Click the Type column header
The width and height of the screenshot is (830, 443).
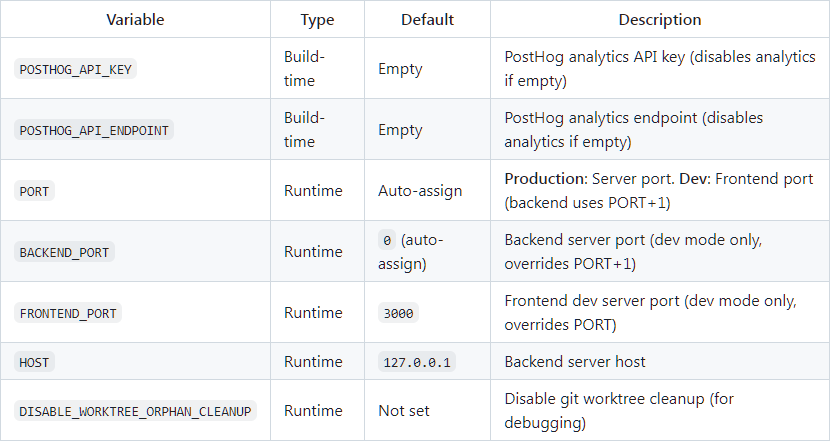pyautogui.click(x=317, y=20)
